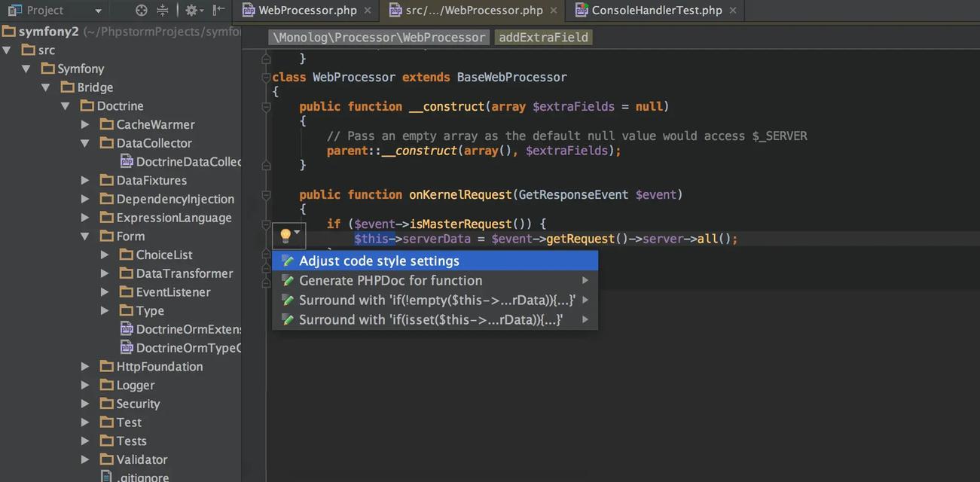Open submenu arrow for Generate PHPDoc
Image resolution: width=980 pixels, height=482 pixels.
585,280
